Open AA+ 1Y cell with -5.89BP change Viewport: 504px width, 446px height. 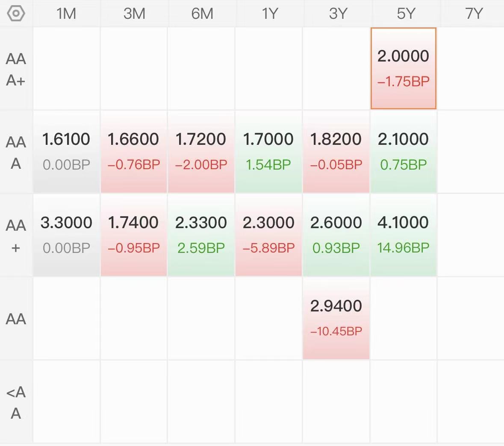[x=269, y=235]
